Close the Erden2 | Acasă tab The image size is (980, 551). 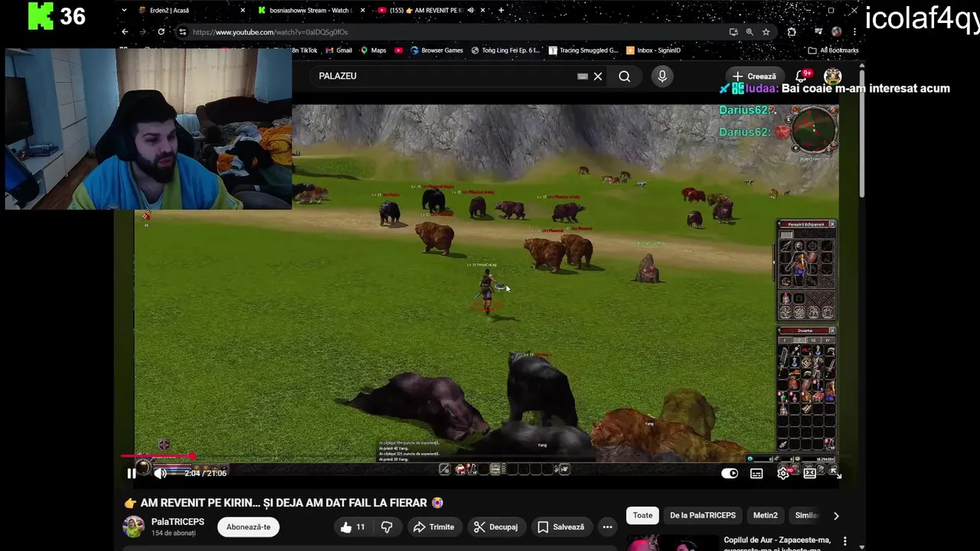pyautogui.click(x=243, y=10)
